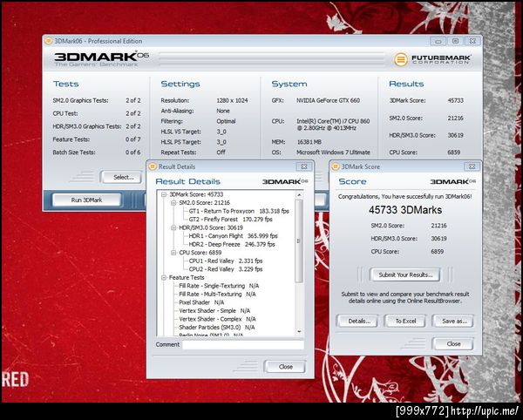Screen dimensions: 523x420
Task: Select Vertex Shader - Simple row
Action: (x=214, y=311)
